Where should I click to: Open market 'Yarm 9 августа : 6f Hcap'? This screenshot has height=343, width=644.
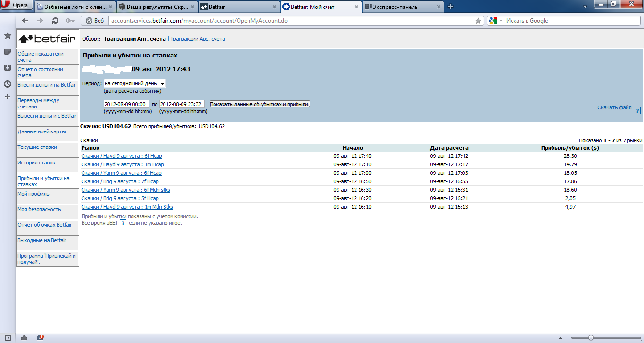pos(121,173)
